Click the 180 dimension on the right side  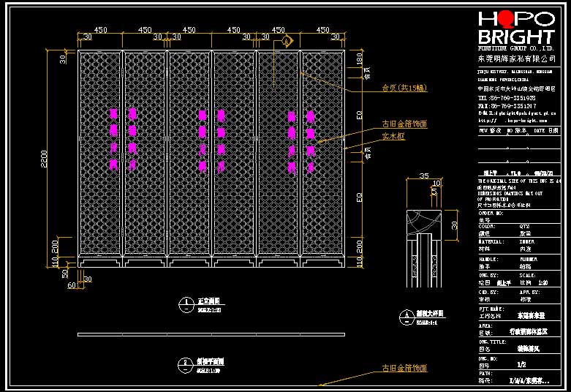pos(360,59)
